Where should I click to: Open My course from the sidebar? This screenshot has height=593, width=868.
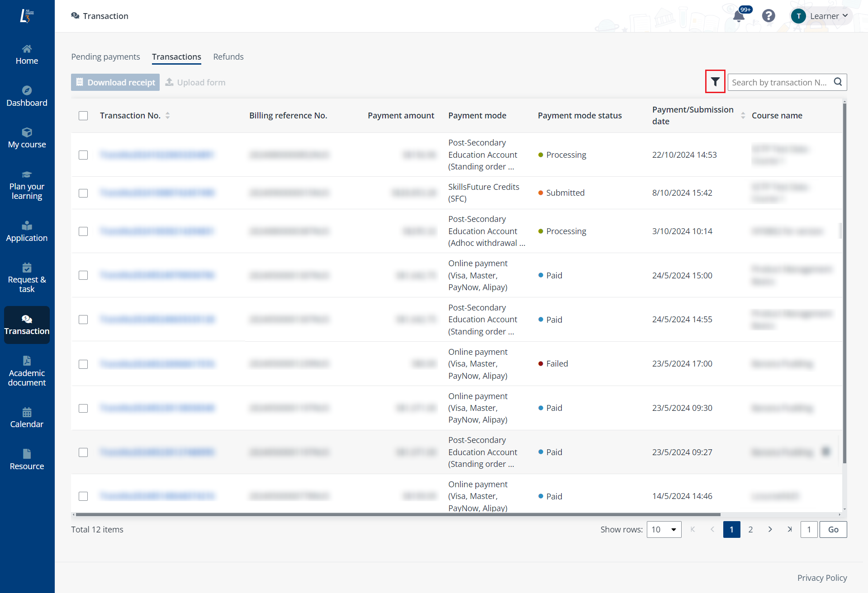(27, 137)
